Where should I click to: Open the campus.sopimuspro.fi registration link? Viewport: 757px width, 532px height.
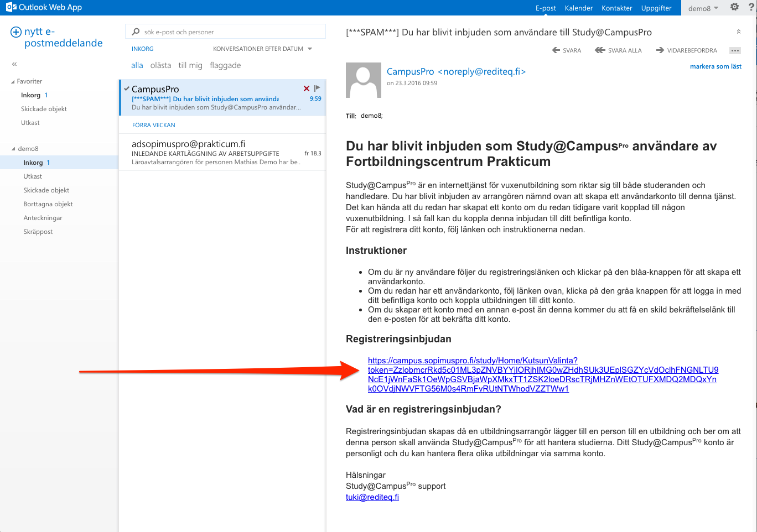tap(543, 374)
